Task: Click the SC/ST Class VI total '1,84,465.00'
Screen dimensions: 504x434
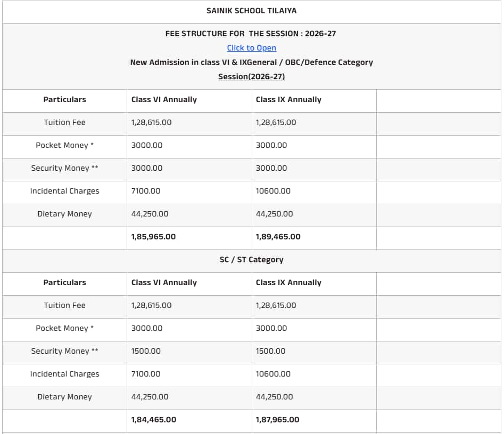Action: point(154,420)
